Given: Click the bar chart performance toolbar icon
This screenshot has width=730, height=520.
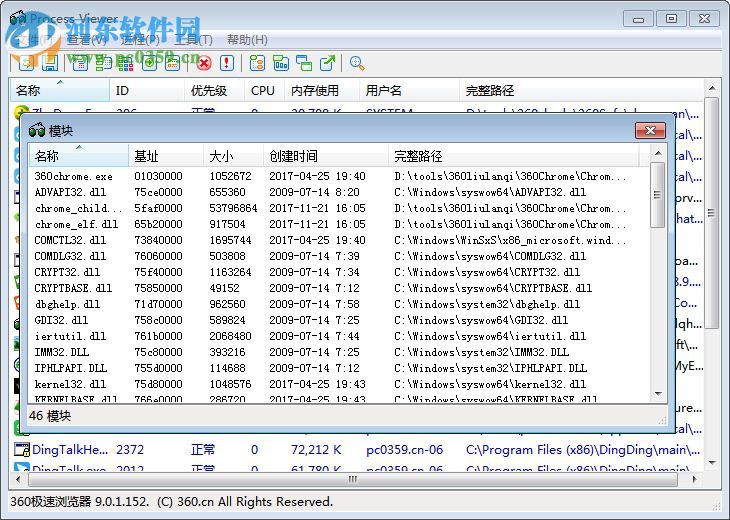Looking at the screenshot, I should pos(281,63).
